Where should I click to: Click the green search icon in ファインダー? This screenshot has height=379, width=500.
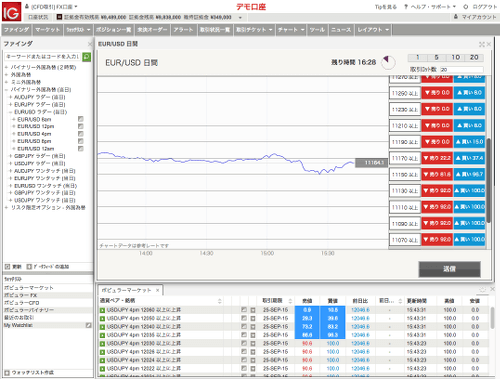coord(86,57)
